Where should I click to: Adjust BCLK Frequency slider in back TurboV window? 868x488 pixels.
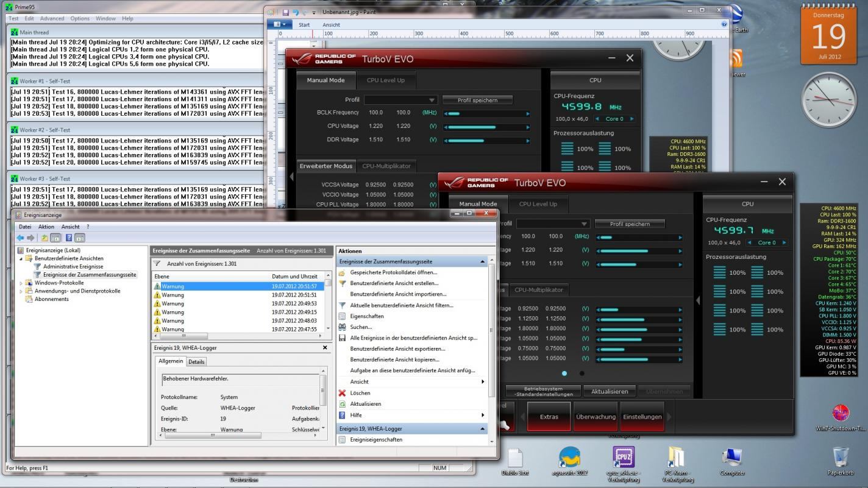[x=487, y=113]
